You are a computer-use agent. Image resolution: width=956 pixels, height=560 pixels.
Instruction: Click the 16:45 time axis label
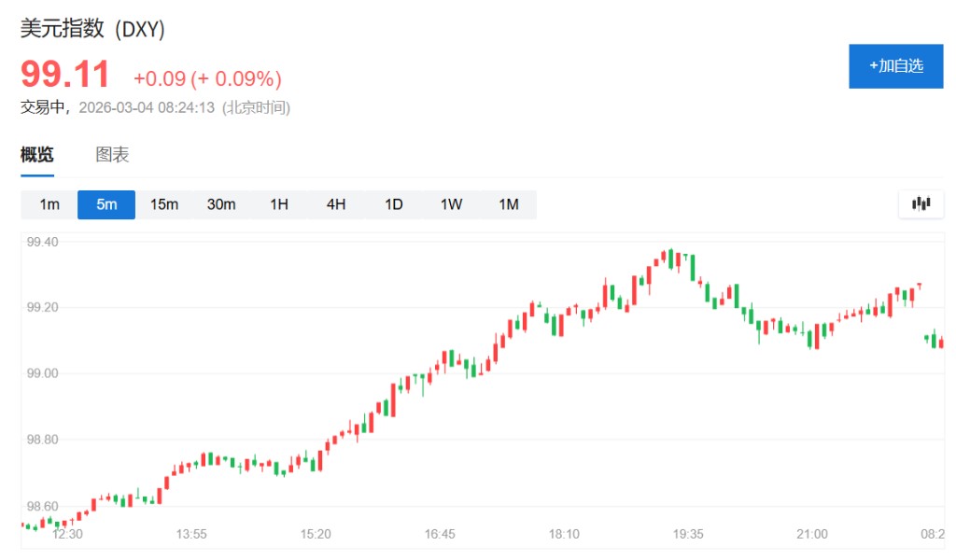440,534
